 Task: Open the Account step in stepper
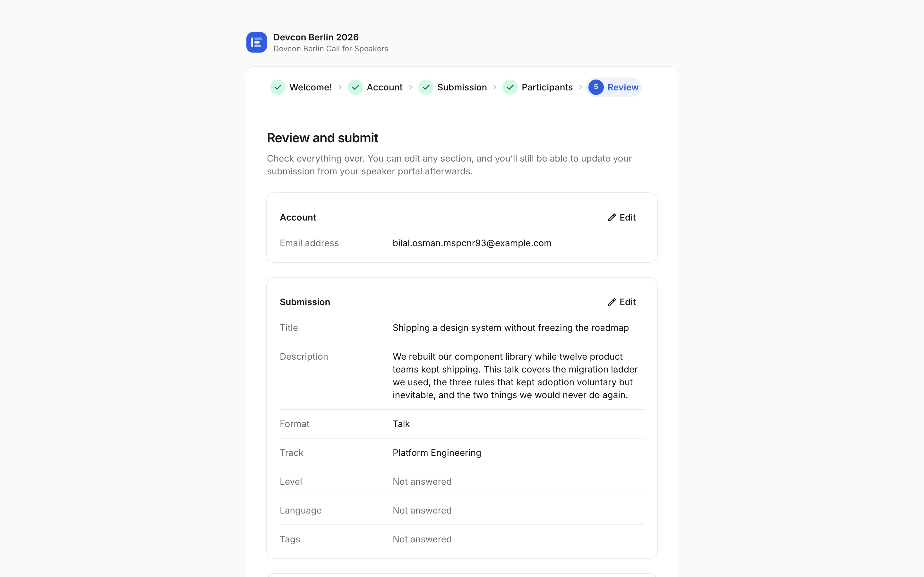(x=375, y=87)
